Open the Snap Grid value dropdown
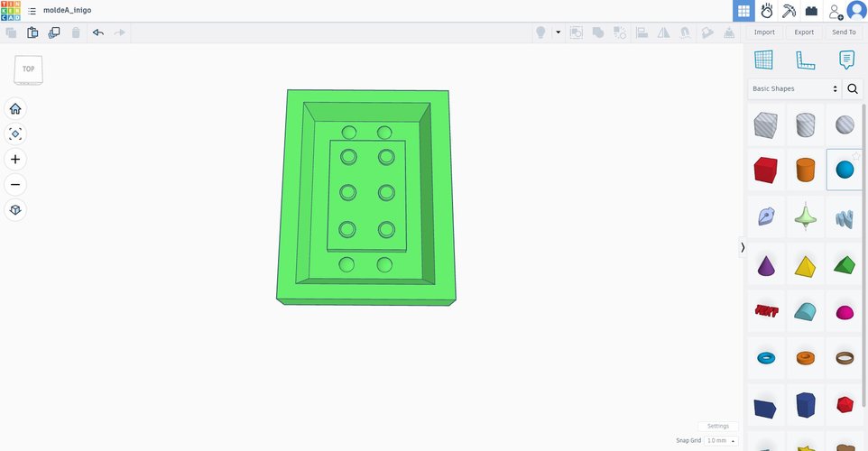Screen dimensions: 868x451 721,440
